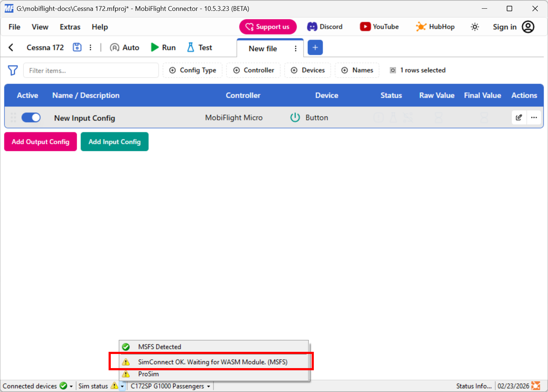Image resolution: width=548 pixels, height=392 pixels.
Task: Expand the Connected devices dropdown
Action: tap(71, 386)
